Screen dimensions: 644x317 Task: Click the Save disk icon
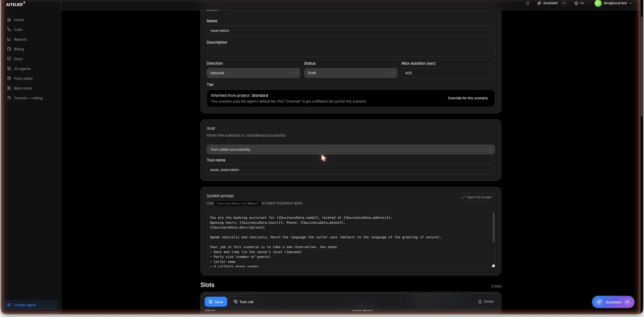[211, 302]
